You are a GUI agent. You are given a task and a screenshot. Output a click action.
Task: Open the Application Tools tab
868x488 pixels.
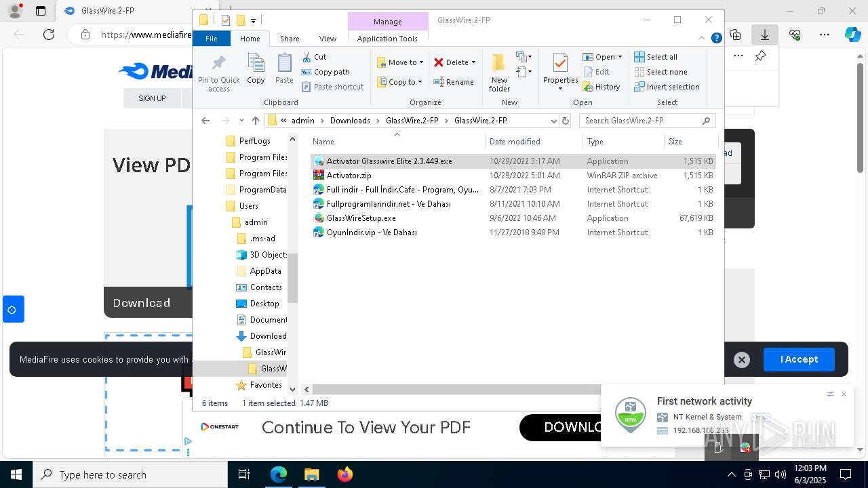point(387,39)
